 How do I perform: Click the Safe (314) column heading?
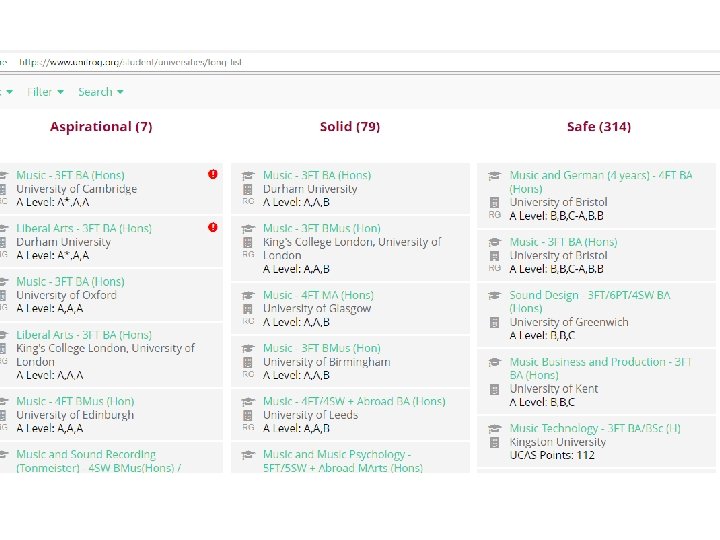[x=599, y=127]
